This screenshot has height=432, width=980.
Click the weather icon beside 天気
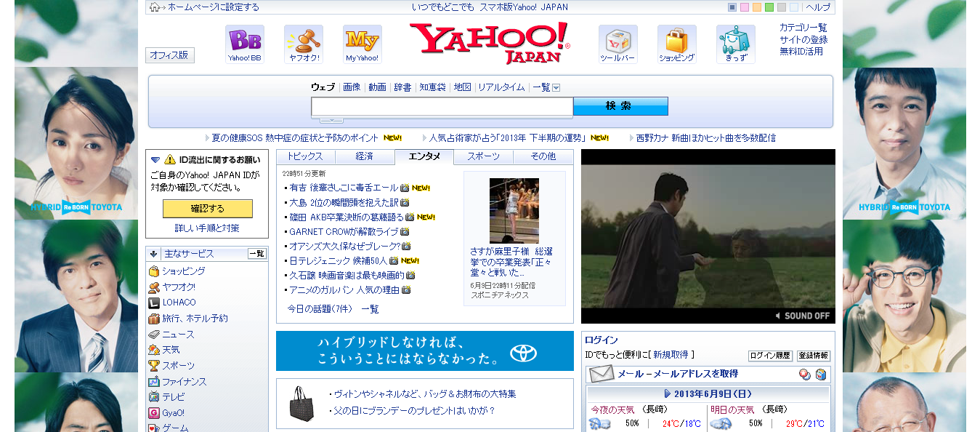(154, 350)
